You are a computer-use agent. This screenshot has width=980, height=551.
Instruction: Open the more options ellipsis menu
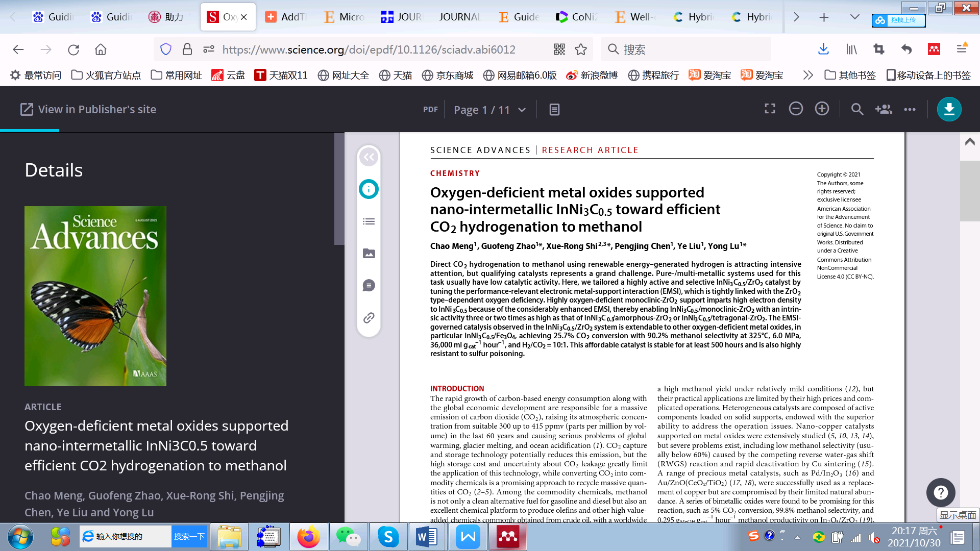pos(910,109)
